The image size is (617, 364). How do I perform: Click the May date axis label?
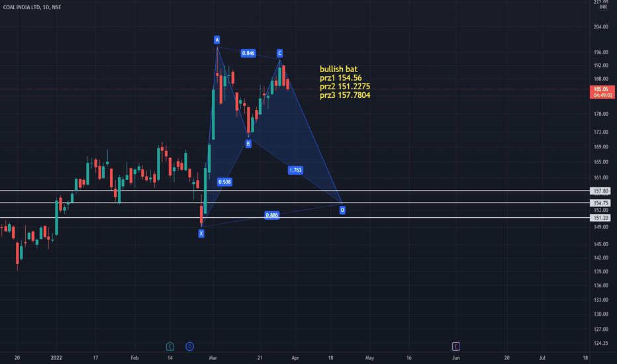[x=369, y=357]
